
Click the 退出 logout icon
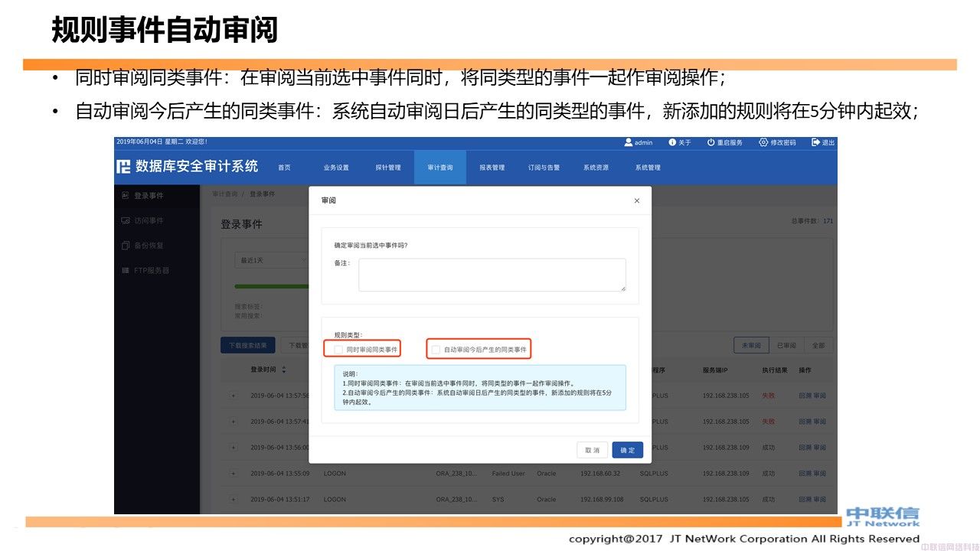[x=815, y=142]
